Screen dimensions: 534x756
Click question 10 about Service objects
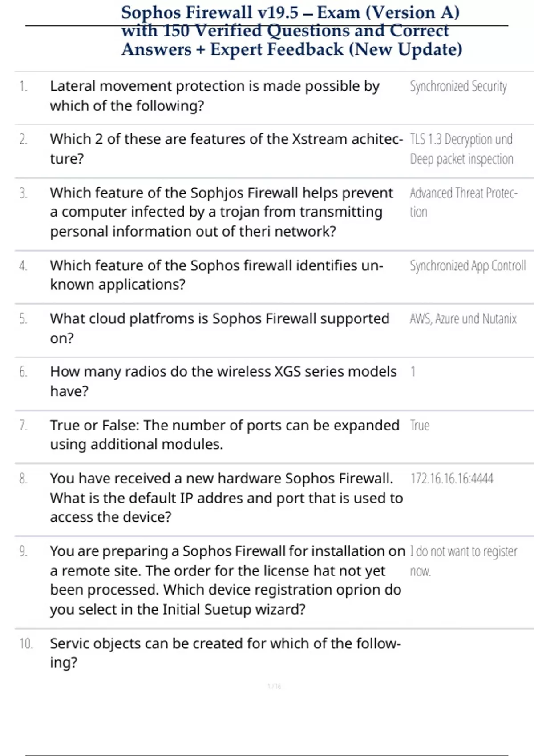coord(225,653)
